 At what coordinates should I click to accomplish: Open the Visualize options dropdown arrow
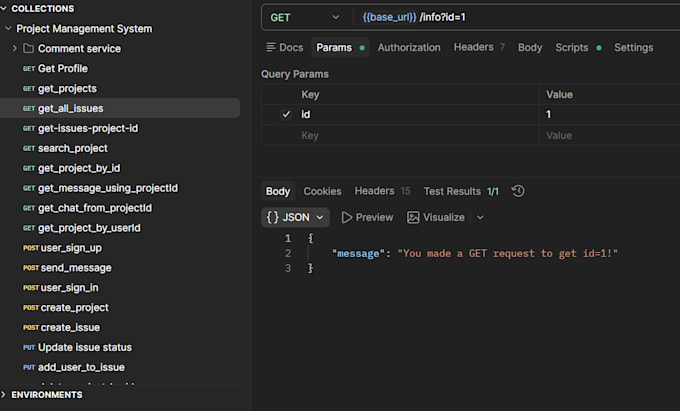(480, 217)
